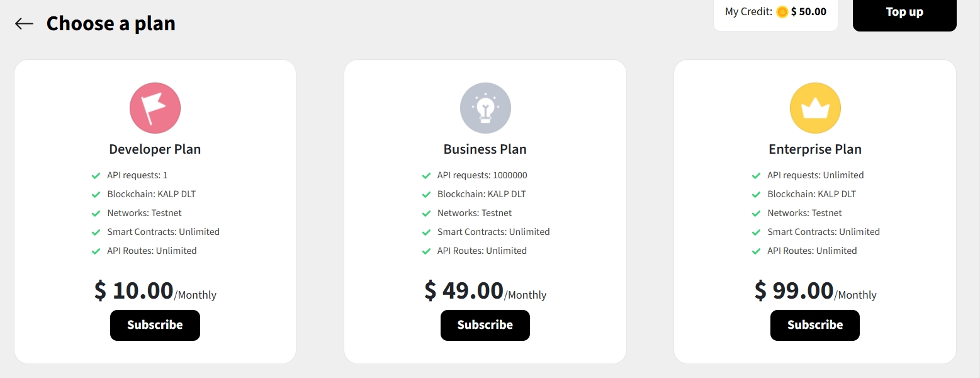Subscribe to the Business Plan
This screenshot has width=980, height=378.
click(485, 325)
